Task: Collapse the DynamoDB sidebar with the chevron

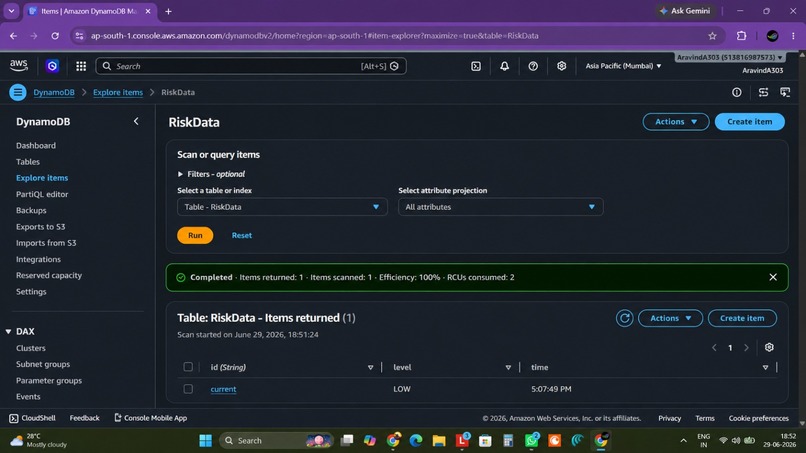Action: [136, 121]
